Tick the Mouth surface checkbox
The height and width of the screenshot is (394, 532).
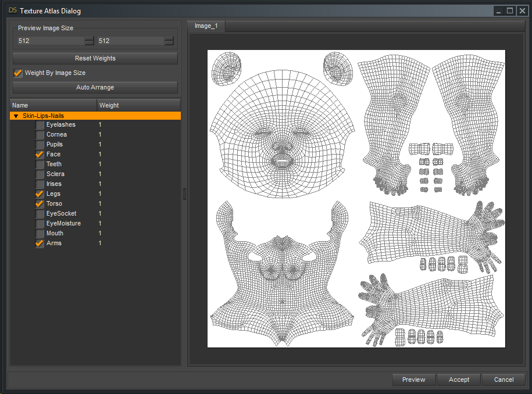tap(40, 233)
